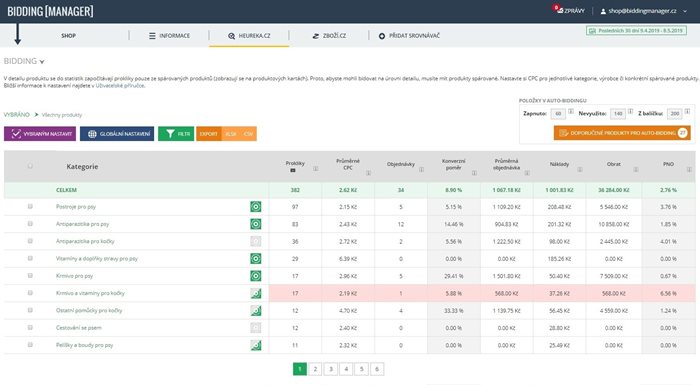Check Pelíšky a boudy pro psy row
Screen dimensions: 700x385
[x=30, y=345]
